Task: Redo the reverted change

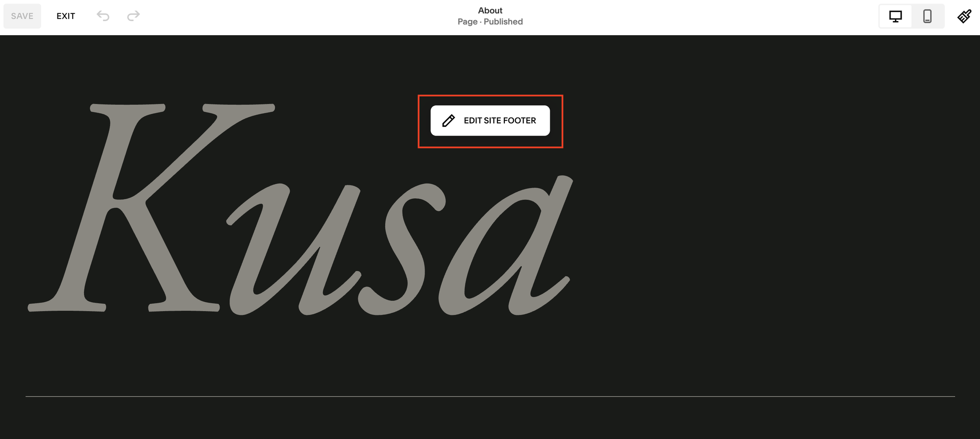Action: [x=133, y=16]
